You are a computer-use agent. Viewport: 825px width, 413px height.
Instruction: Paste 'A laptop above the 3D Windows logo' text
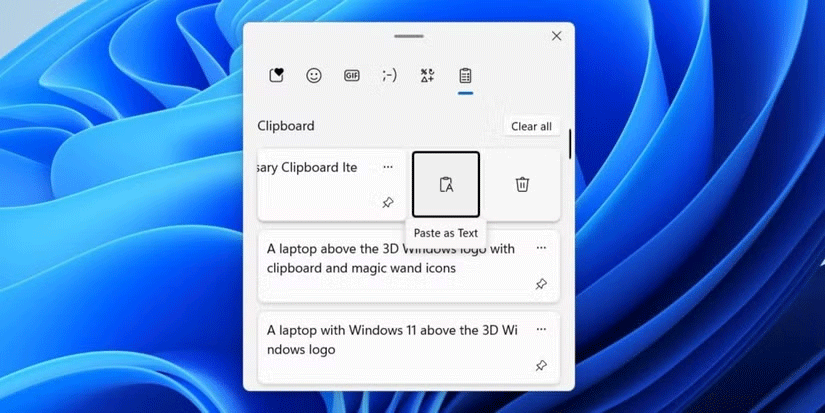(x=391, y=258)
